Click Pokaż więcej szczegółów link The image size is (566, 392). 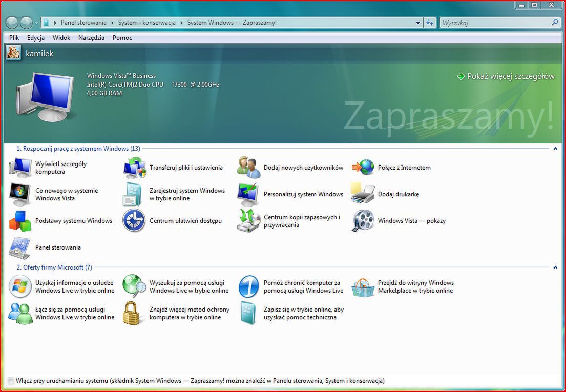pyautogui.click(x=506, y=76)
